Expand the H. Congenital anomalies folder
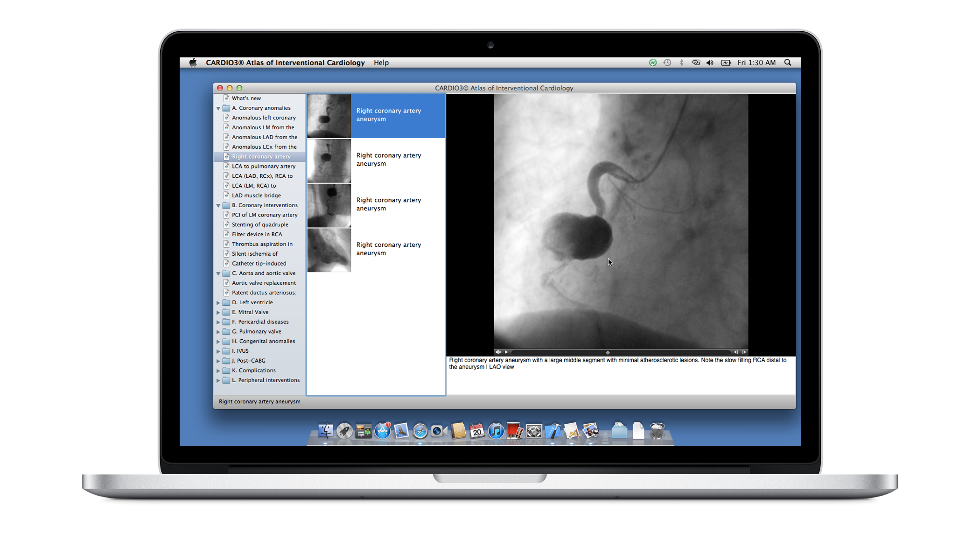Screen dimensions: 980x560 coord(218,342)
